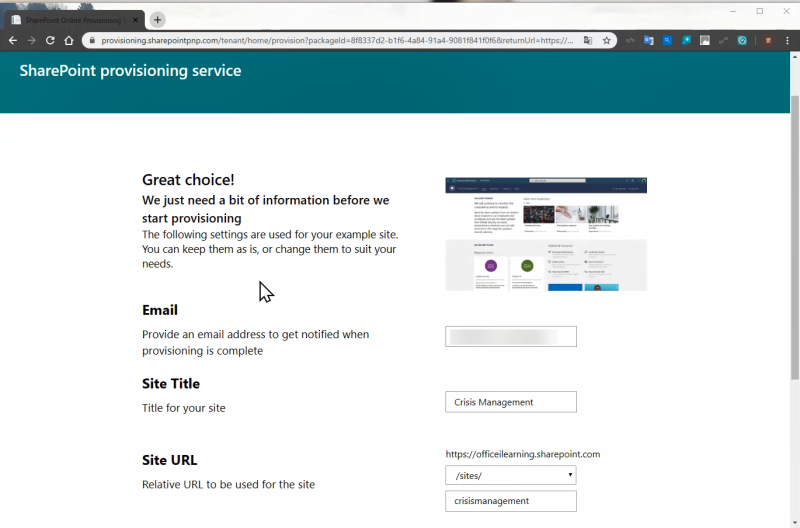Image resolution: width=800 pixels, height=528 pixels.
Task: Open a new browser tab with plus
Action: 158,20
